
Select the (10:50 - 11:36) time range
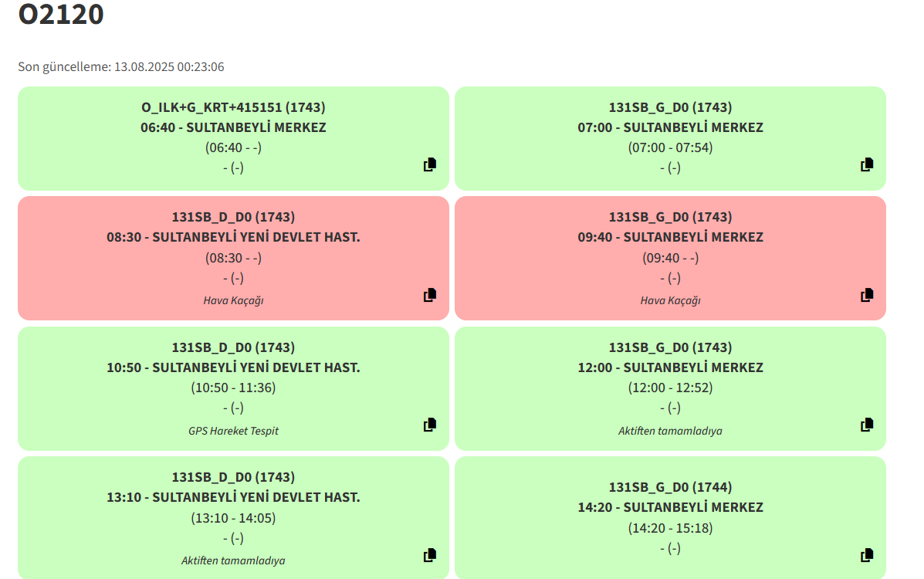(233, 388)
